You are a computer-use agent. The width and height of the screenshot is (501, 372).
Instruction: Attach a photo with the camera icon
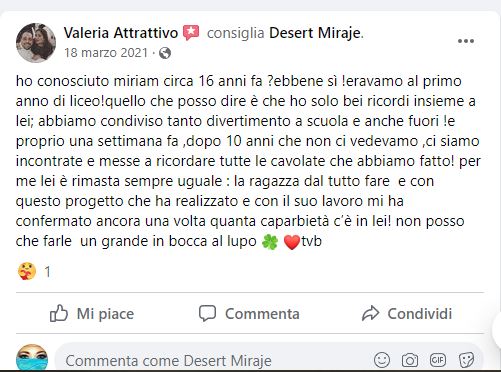tap(410, 360)
